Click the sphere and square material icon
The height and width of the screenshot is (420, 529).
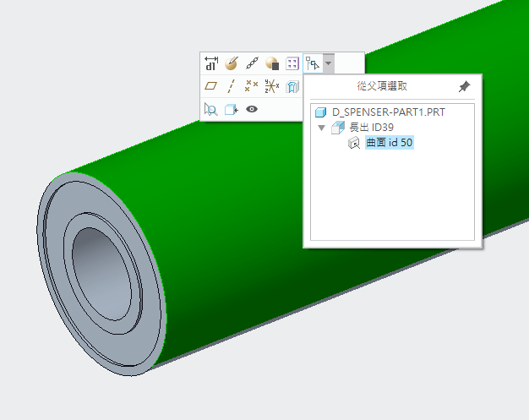[x=272, y=63]
